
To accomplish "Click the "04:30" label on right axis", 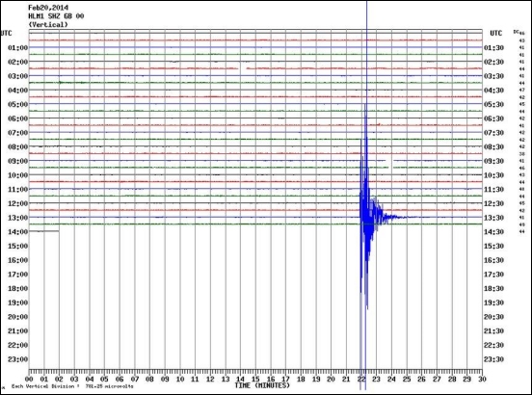I will [x=493, y=91].
